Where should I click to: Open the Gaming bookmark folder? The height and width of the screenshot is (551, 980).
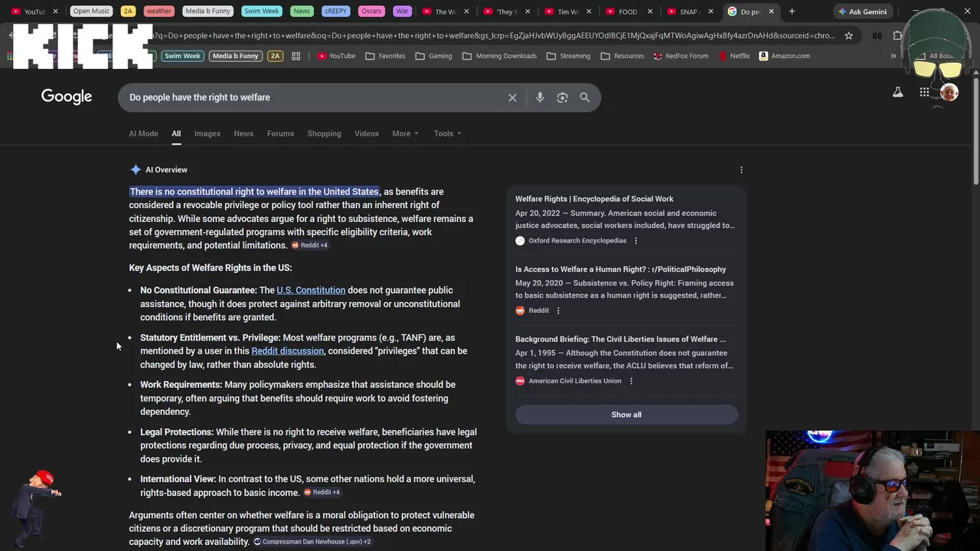point(433,56)
